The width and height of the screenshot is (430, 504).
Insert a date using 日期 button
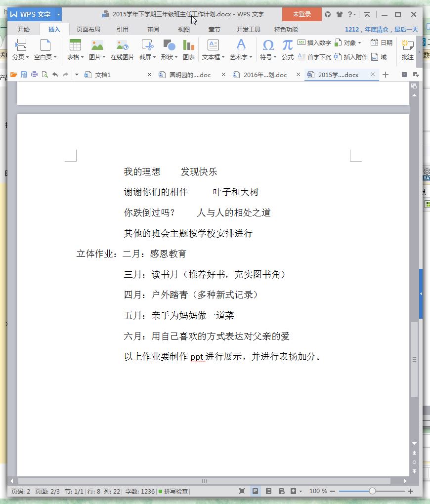382,43
